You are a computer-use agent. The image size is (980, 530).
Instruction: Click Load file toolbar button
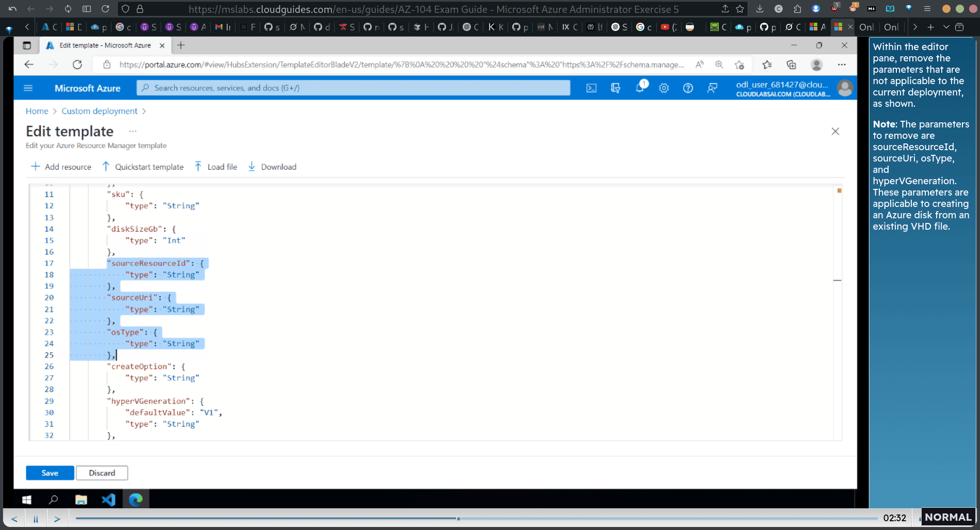[216, 167]
